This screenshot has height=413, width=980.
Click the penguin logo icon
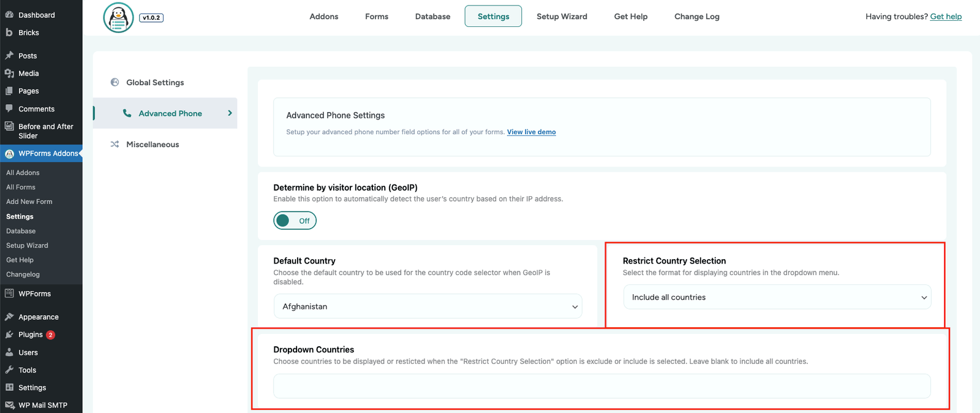point(118,18)
